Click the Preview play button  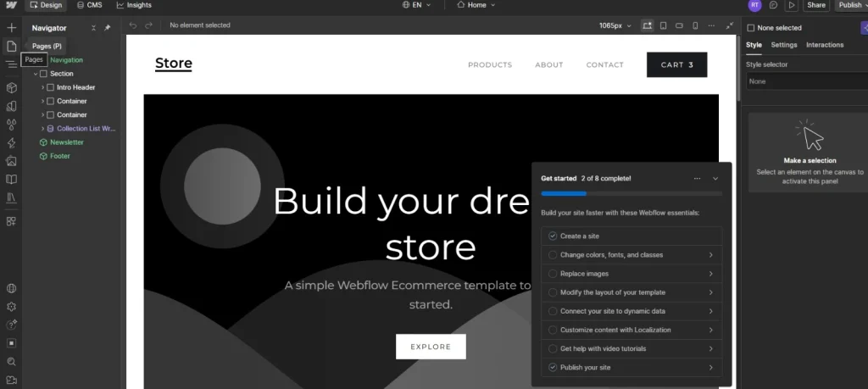pyautogui.click(x=793, y=5)
